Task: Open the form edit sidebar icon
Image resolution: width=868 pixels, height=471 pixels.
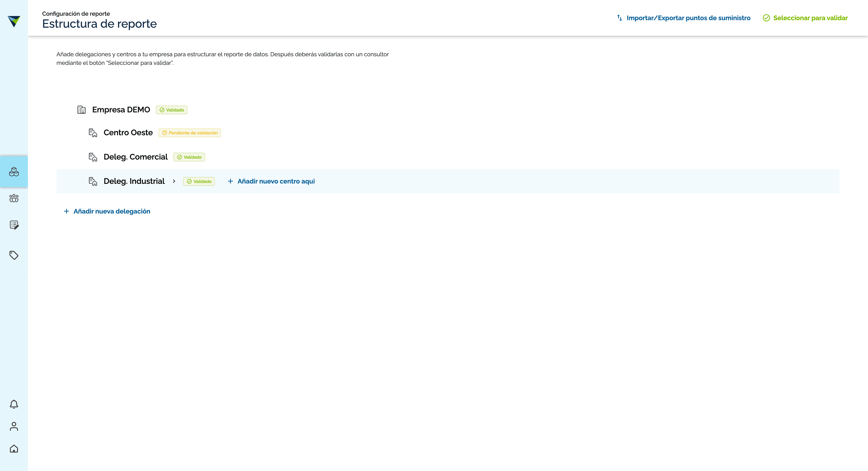Action: coord(14,225)
